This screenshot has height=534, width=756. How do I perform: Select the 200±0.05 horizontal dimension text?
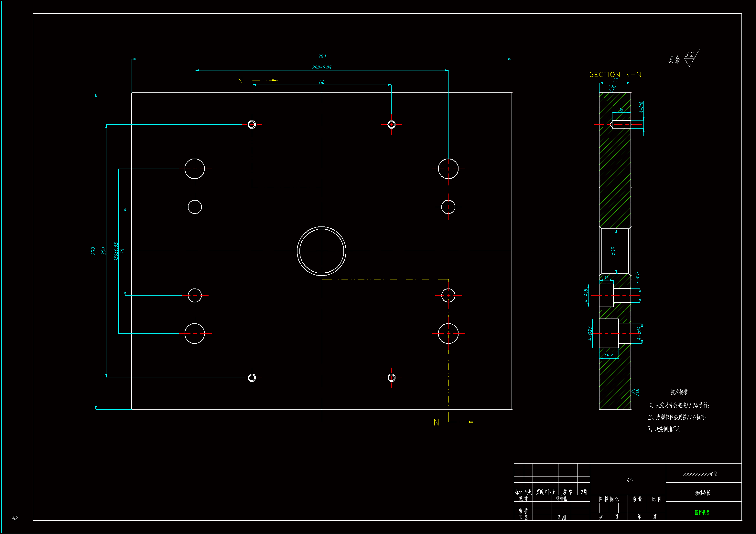[322, 68]
